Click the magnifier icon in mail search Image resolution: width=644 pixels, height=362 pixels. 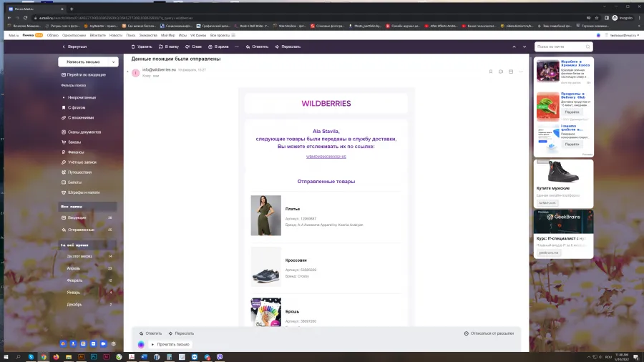[588, 47]
